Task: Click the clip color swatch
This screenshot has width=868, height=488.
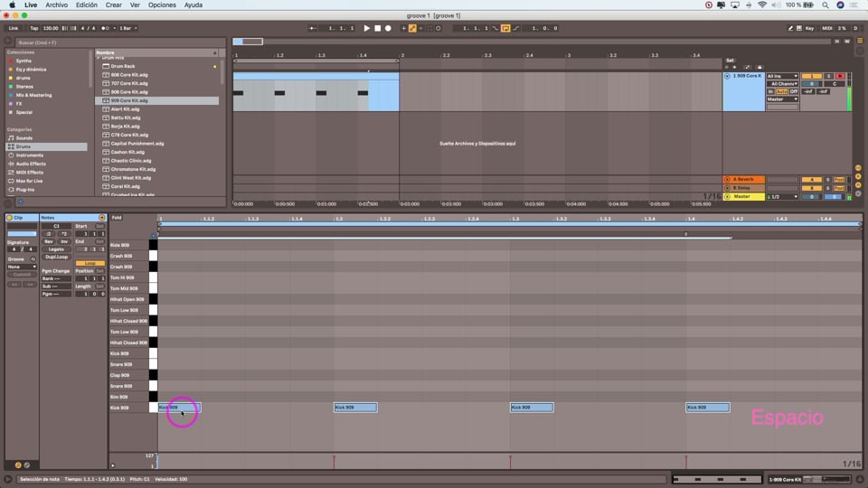Action: [22, 234]
